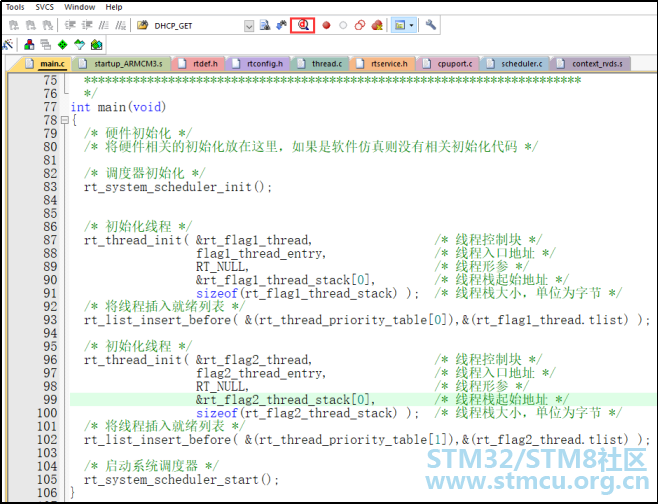Click line number 77 in the margin

pos(50,107)
